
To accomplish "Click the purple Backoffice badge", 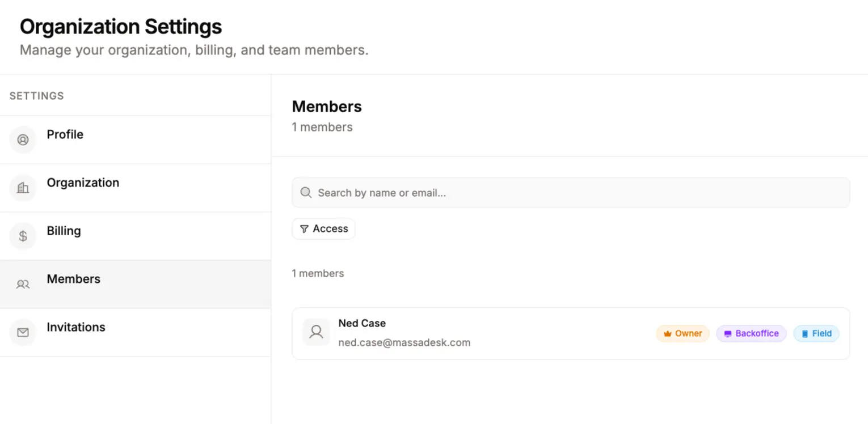I will [x=751, y=334].
